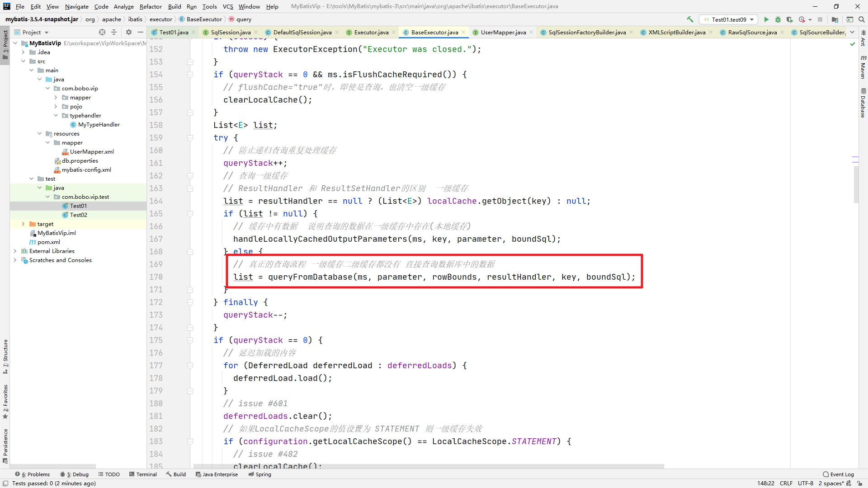Open Project Structure icon in toolbar

pos(835,19)
